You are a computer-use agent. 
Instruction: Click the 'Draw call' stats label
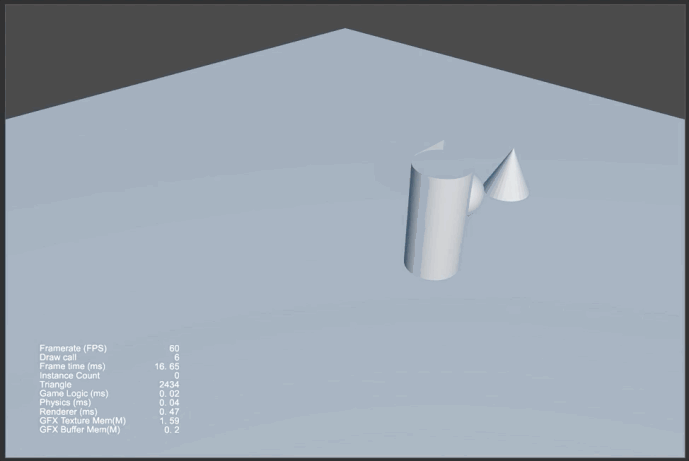pyautogui.click(x=58, y=357)
